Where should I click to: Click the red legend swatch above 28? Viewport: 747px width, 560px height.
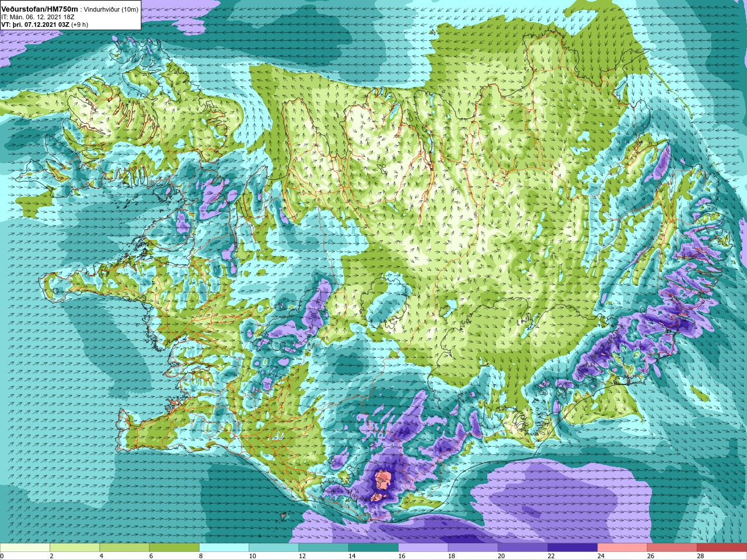(722, 547)
